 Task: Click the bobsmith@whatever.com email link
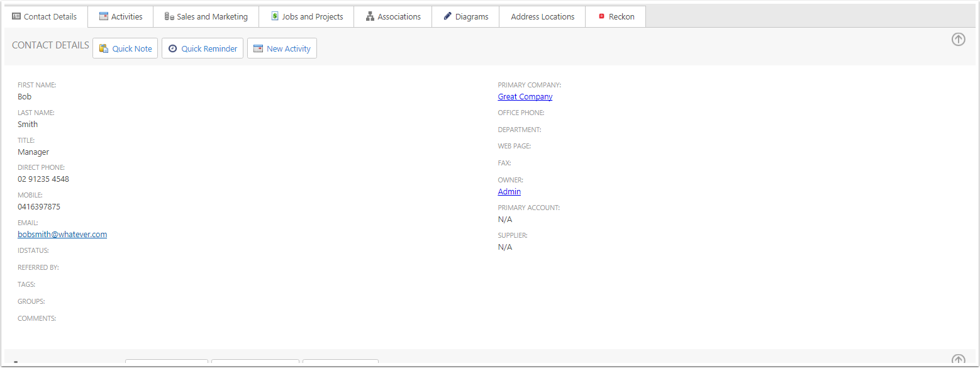click(62, 234)
